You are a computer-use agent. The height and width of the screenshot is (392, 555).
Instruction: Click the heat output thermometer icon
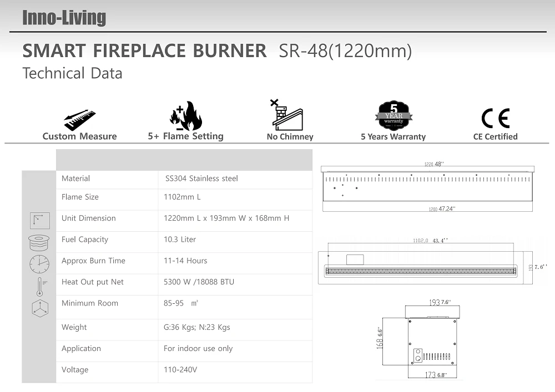point(41,286)
